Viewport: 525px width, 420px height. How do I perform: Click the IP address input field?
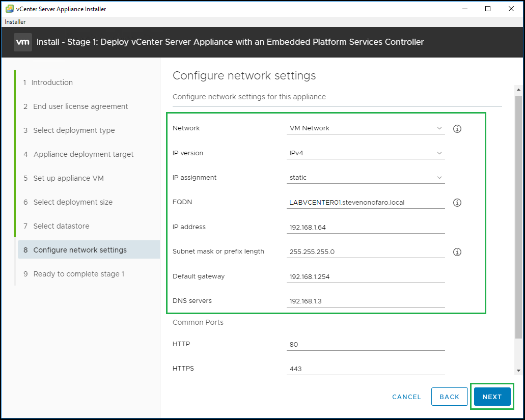tap(366, 228)
